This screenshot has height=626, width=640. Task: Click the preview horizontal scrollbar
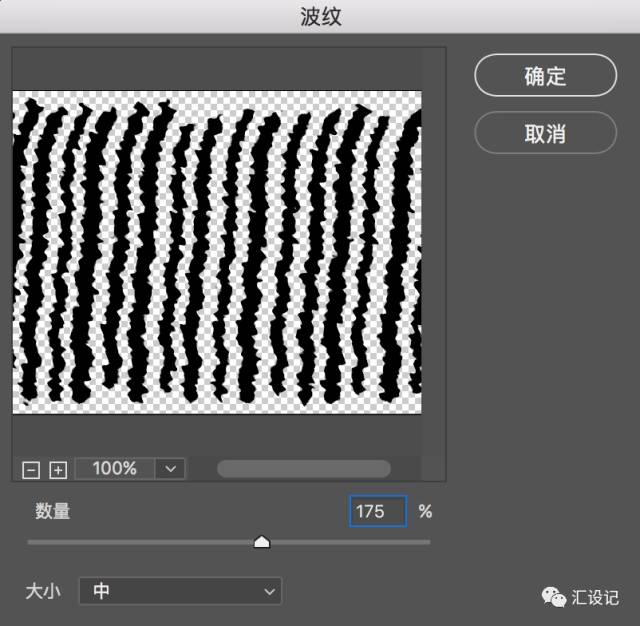[x=303, y=469]
